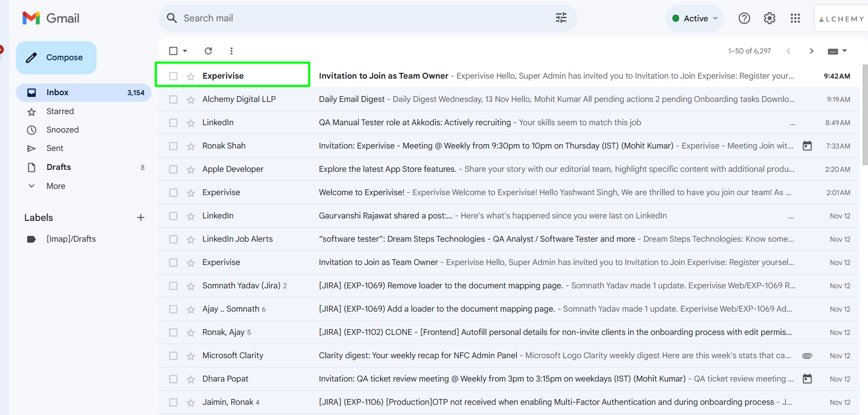868x415 pixels.
Task: Select the LinkedIn Job Alerts email checkbox
Action: [173, 239]
